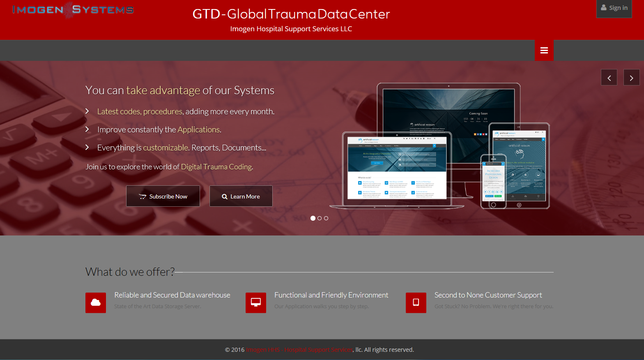Click the Learn More button

[x=241, y=196]
